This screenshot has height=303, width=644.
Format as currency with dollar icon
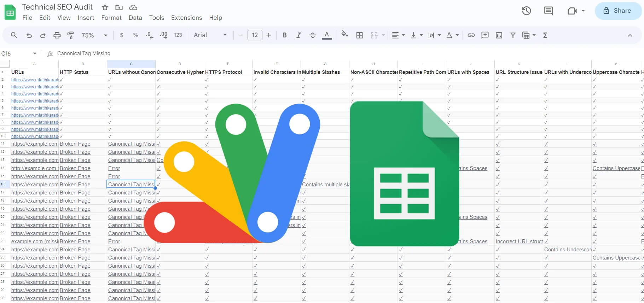point(122,35)
